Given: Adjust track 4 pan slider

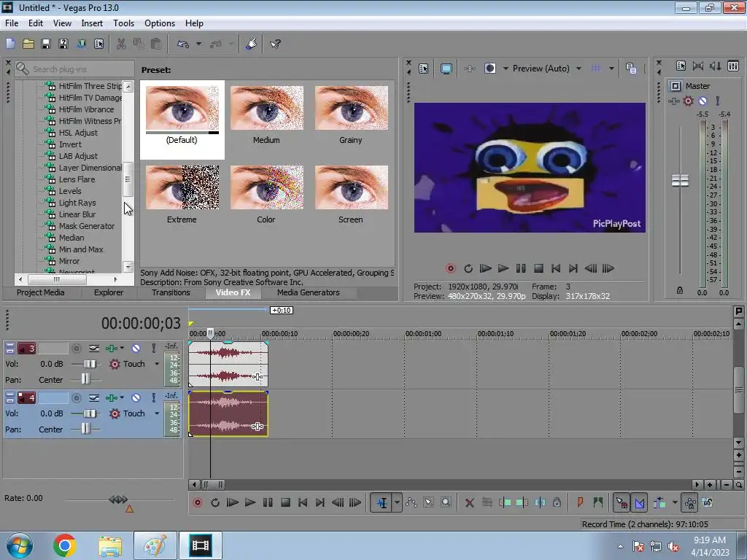Looking at the screenshot, I should tap(85, 429).
